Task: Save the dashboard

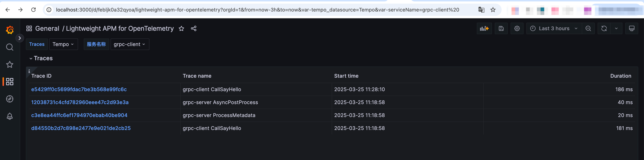Action: [x=501, y=28]
